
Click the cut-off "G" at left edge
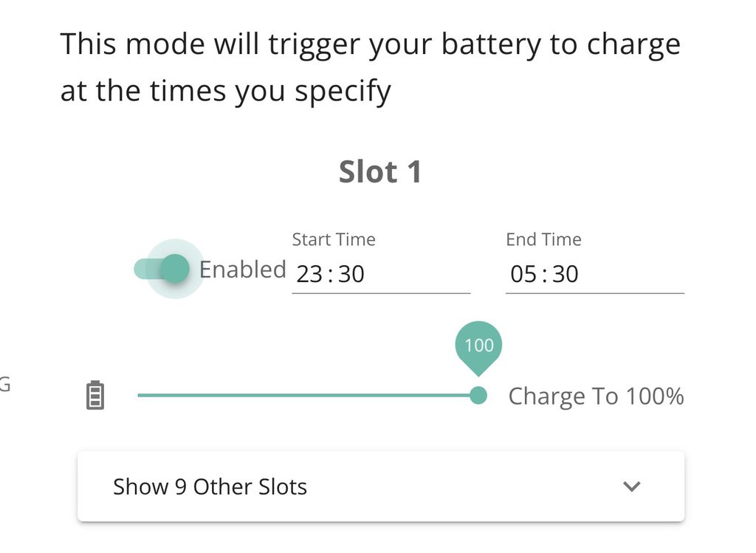(x=4, y=385)
